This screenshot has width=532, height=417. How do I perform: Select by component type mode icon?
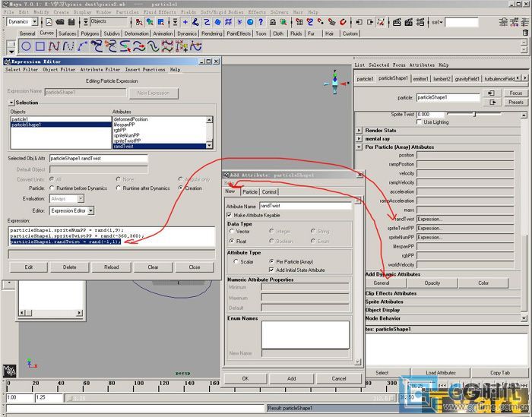coord(161,22)
